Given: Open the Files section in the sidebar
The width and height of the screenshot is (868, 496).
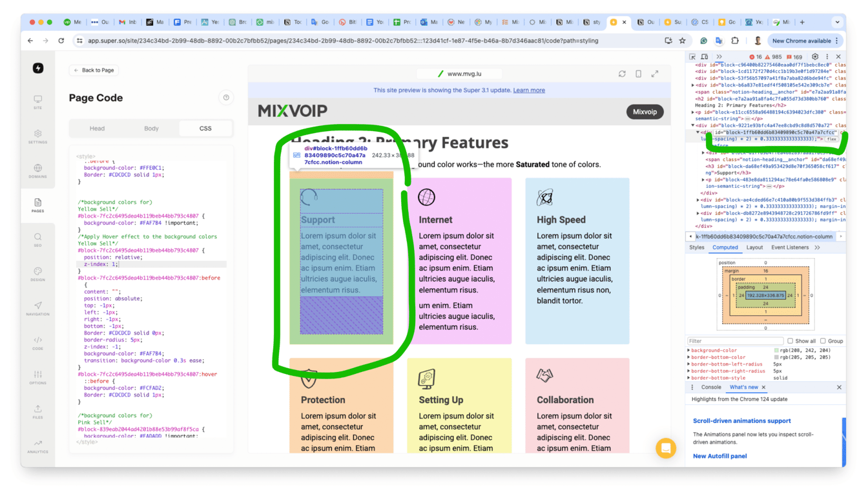Looking at the screenshot, I should (x=38, y=412).
